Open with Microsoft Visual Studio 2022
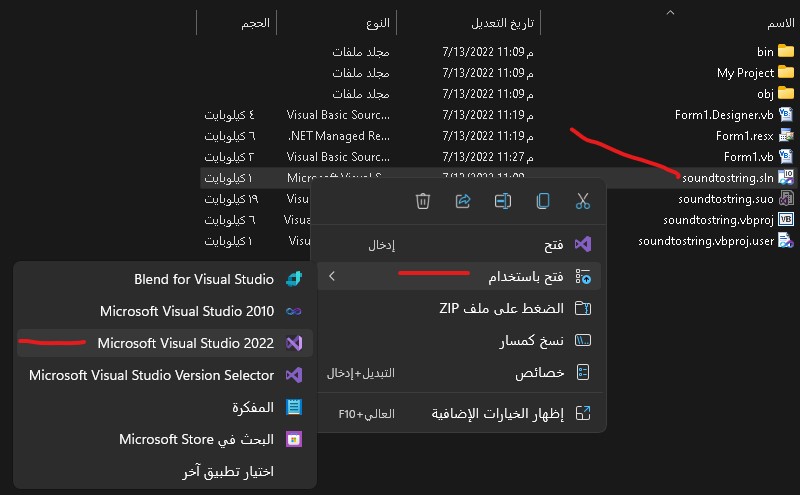 165,343
